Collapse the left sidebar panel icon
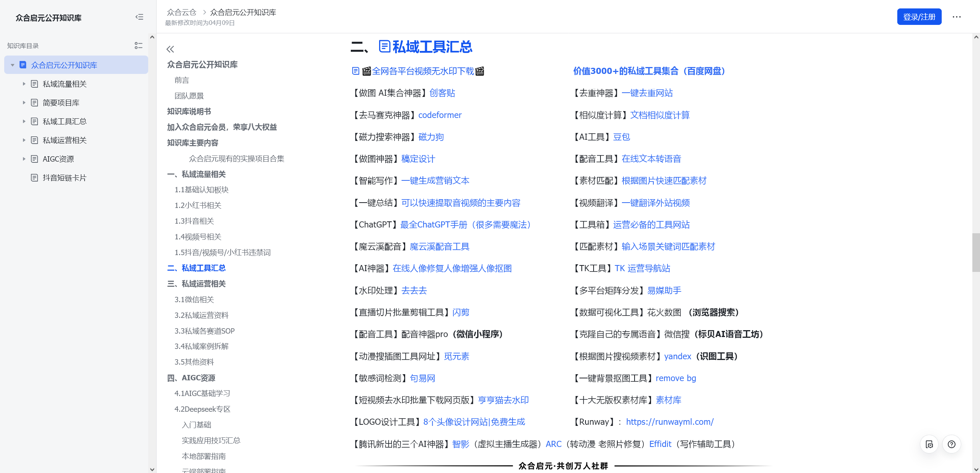The image size is (980, 473). pos(139,17)
